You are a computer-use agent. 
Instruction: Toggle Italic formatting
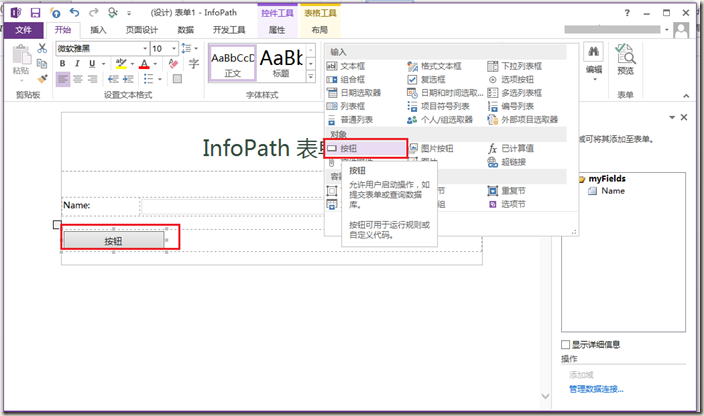coord(77,64)
